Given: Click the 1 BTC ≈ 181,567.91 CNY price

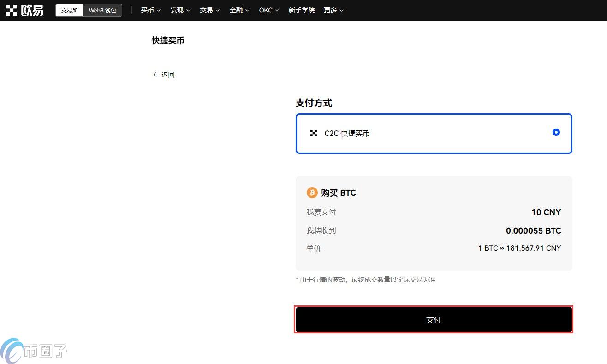Looking at the screenshot, I should 520,248.
